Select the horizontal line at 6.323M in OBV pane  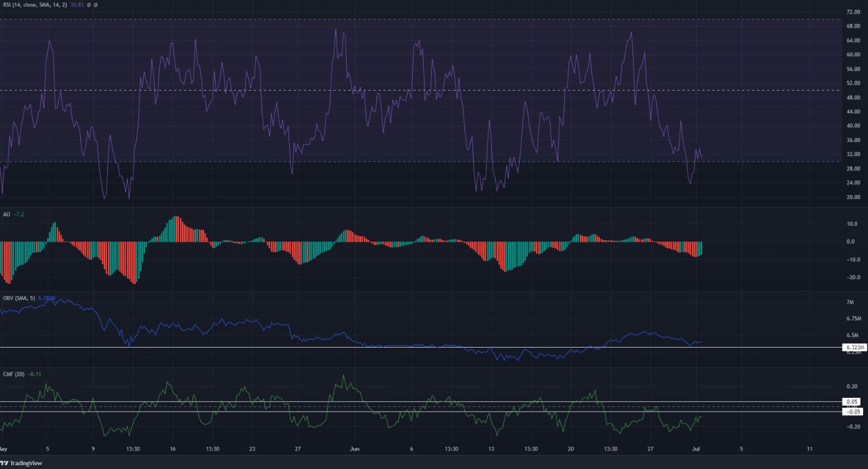(420, 347)
